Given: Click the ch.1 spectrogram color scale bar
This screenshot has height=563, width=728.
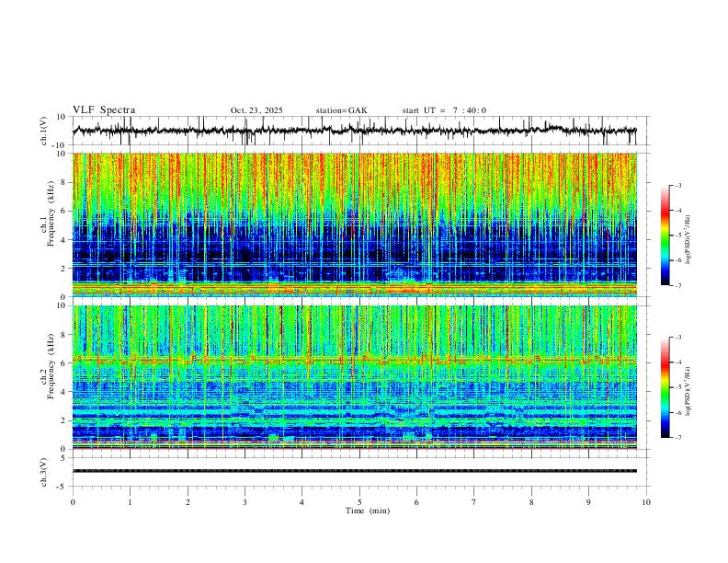Looking at the screenshot, I should click(665, 236).
